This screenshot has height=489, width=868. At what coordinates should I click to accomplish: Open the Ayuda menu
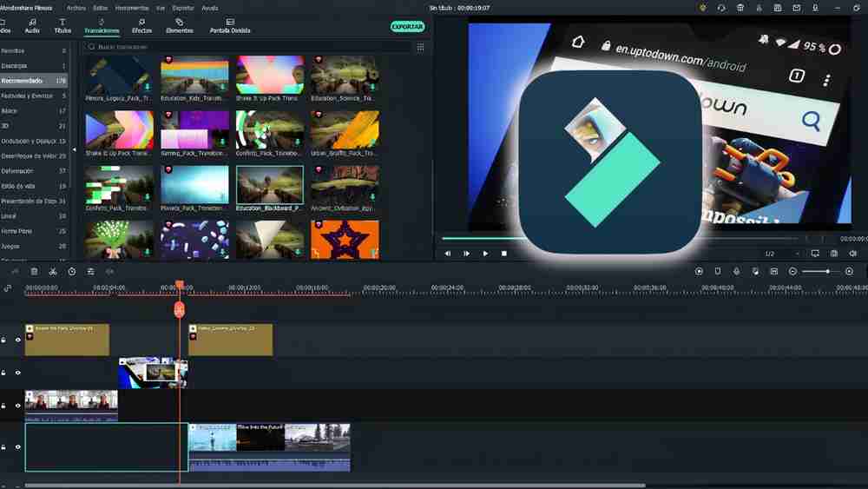pos(210,9)
